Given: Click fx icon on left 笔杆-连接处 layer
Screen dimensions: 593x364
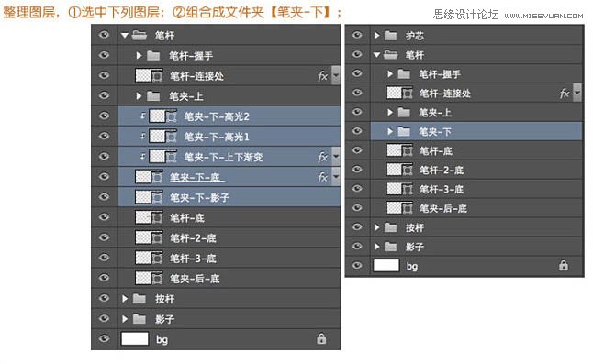Looking at the screenshot, I should tap(322, 76).
